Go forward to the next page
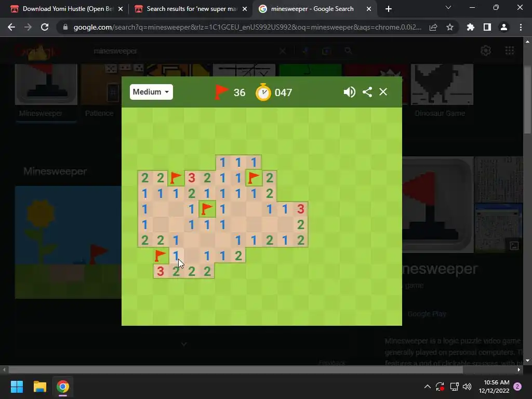The width and height of the screenshot is (532, 399). click(28, 27)
